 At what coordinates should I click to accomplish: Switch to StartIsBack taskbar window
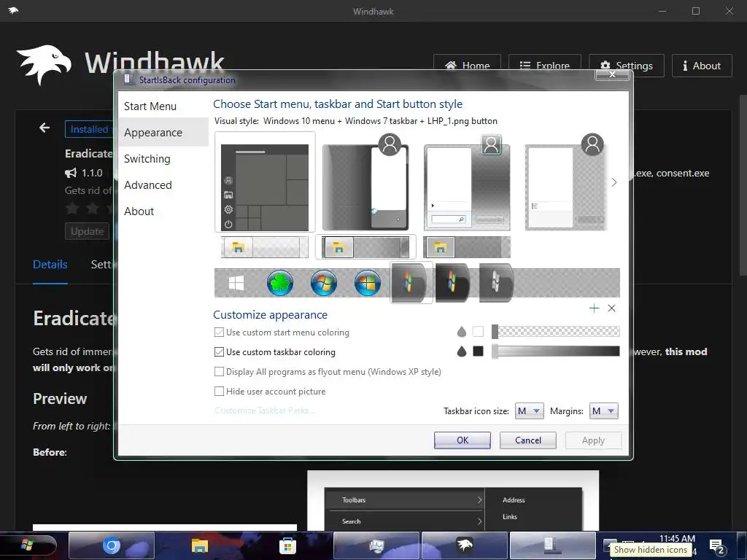click(553, 545)
